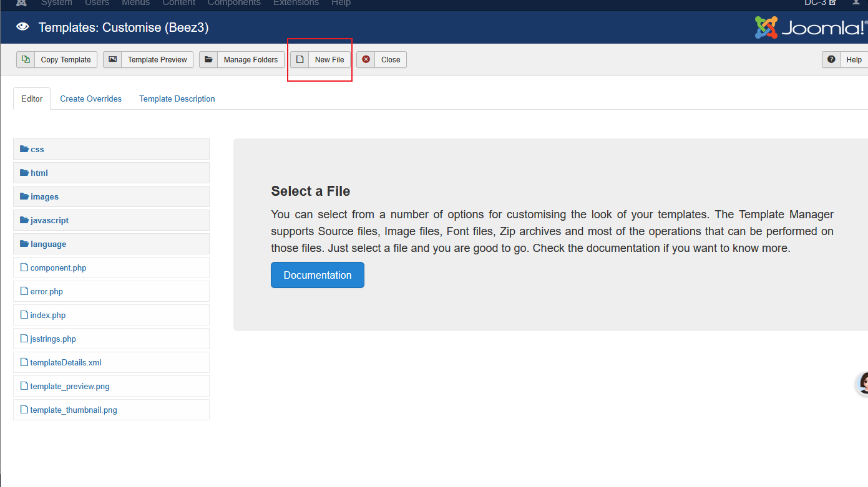Open the Template Description tab
The height and width of the screenshot is (487, 868).
(x=177, y=99)
